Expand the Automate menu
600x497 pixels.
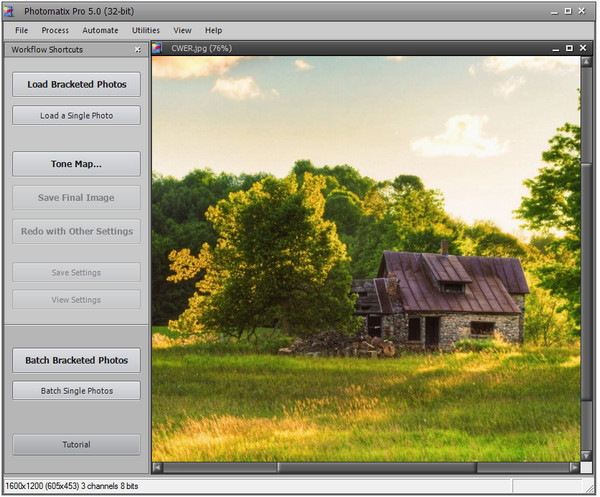(100, 30)
